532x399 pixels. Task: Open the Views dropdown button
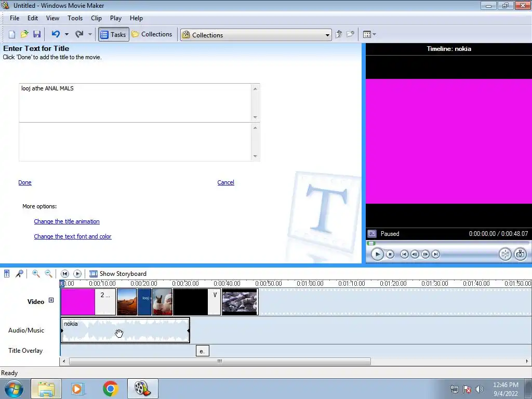(x=369, y=34)
